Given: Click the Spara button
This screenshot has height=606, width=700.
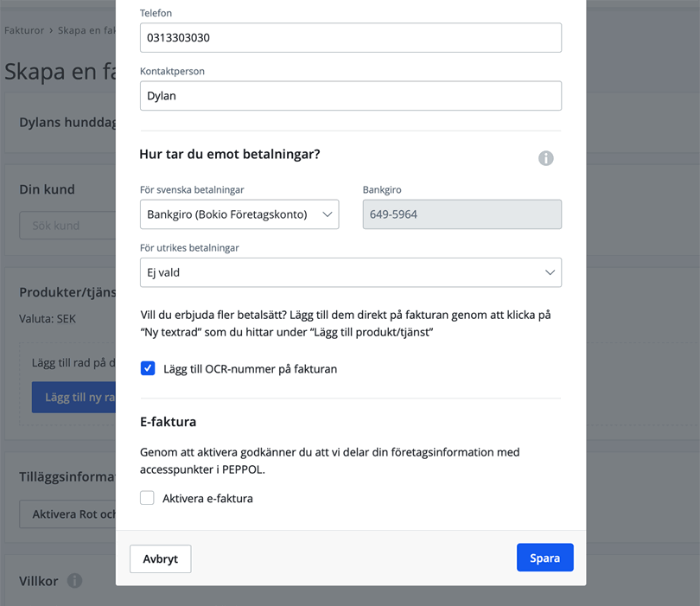Looking at the screenshot, I should coord(544,557).
